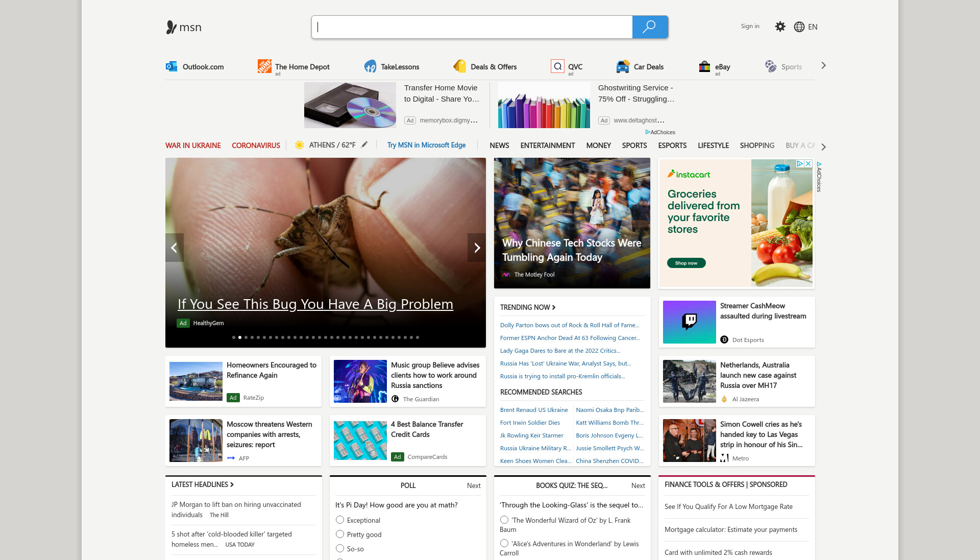The width and height of the screenshot is (980, 560).
Task: Click the Twitch logo thumbnail
Action: pyautogui.click(x=689, y=322)
